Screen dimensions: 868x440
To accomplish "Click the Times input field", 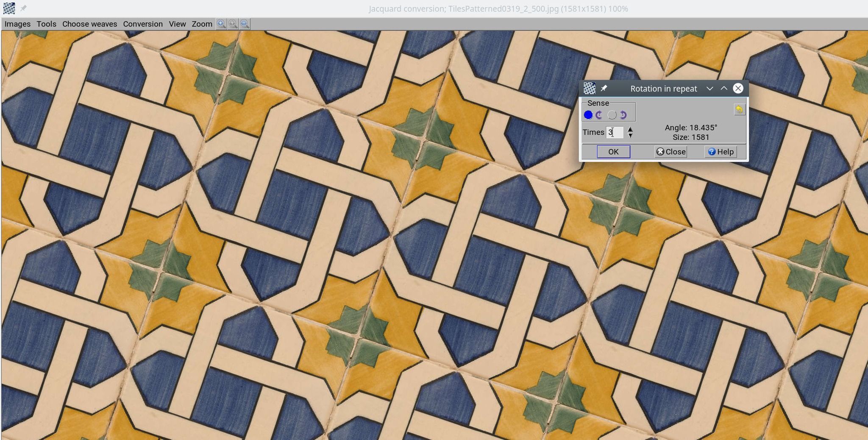I will (615, 132).
